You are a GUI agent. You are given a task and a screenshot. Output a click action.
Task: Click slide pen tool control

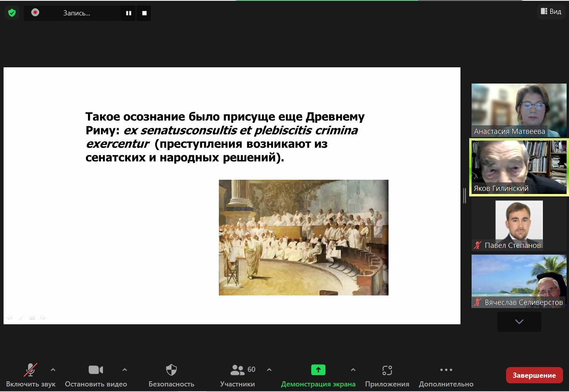coord(21,318)
